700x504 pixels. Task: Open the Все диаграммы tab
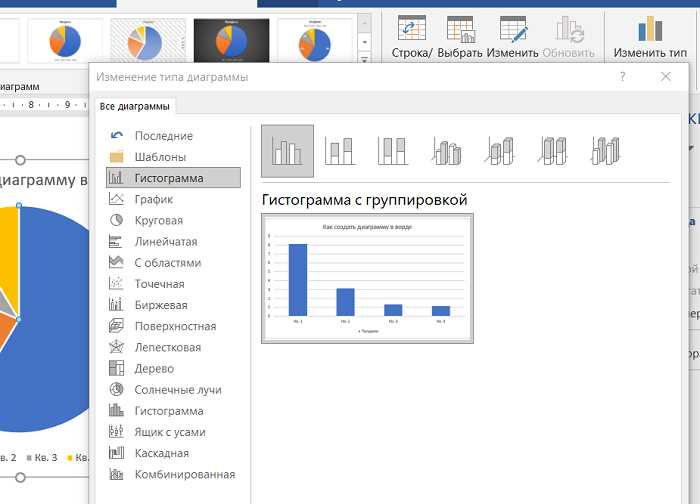pos(134,107)
